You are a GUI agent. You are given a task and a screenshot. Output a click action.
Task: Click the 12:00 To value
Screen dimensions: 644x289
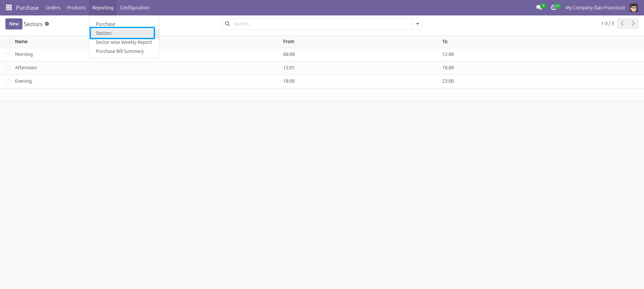448,54
